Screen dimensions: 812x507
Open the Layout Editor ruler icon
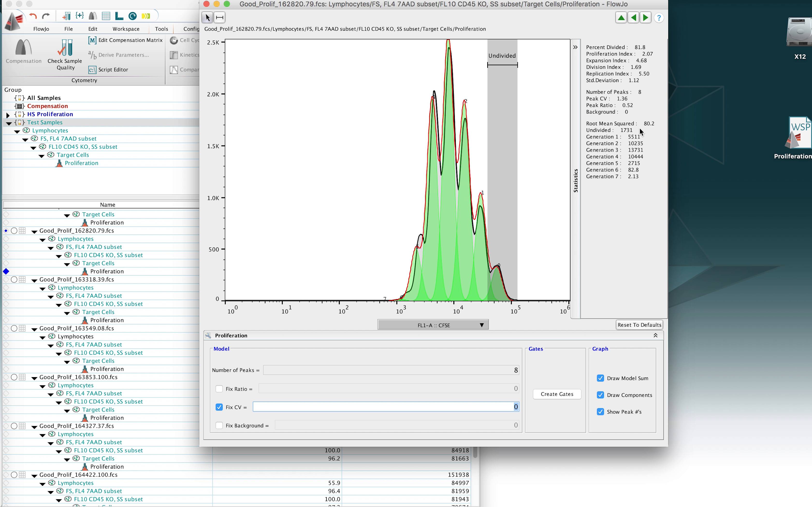coord(119,16)
